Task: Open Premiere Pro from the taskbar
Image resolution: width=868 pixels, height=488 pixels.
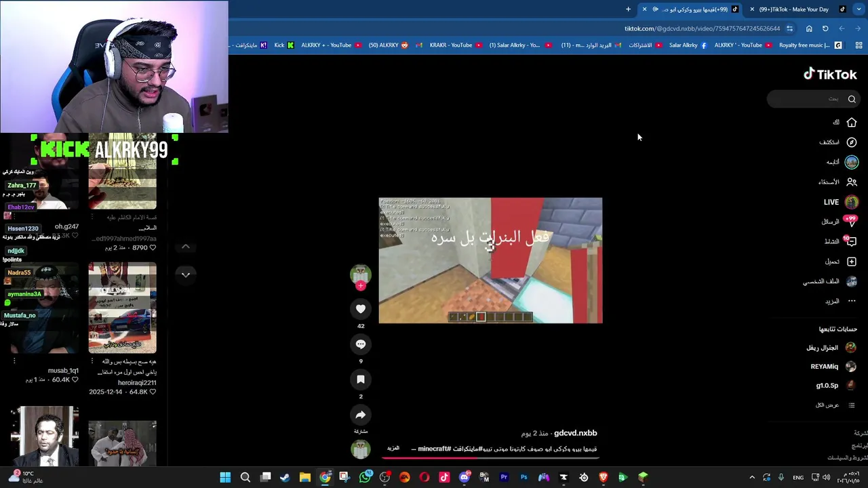Action: pos(504,478)
